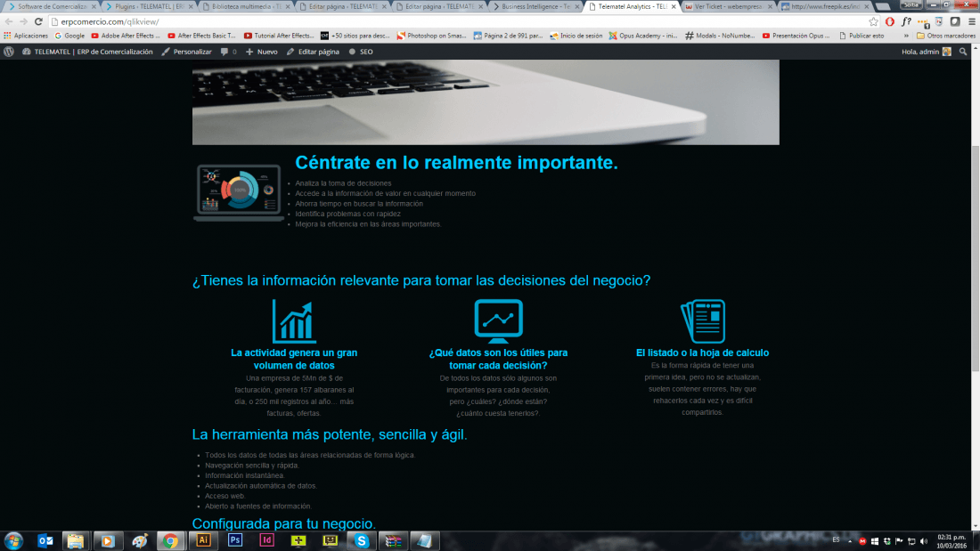Open the After Effects Basic T bookmark
Screen dimensions: 980x551
(x=202, y=36)
